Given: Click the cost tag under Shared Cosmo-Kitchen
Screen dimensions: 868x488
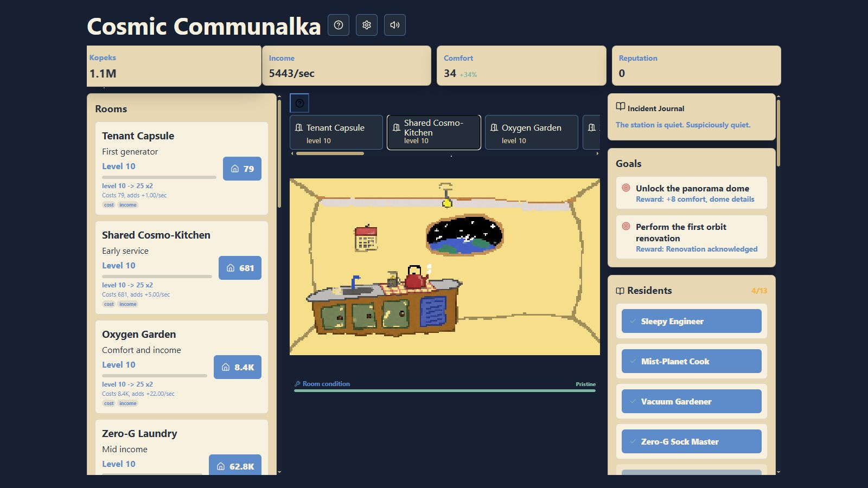Looking at the screenshot, I should coord(109,304).
